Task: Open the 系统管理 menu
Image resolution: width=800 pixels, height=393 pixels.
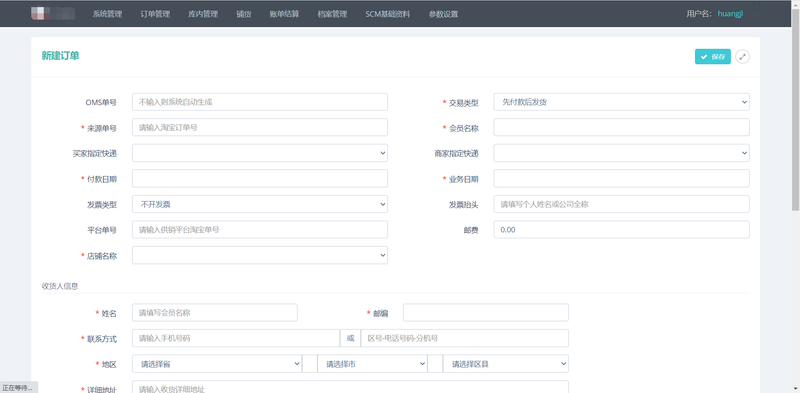Action: (107, 14)
